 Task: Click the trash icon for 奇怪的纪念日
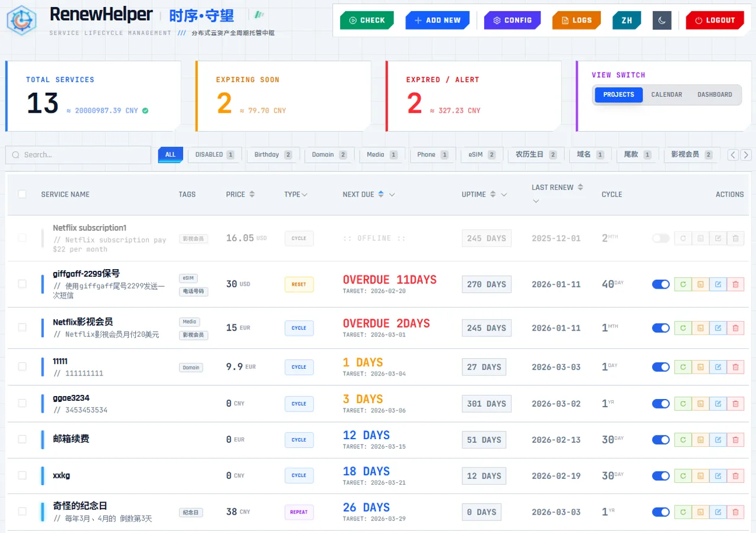point(735,512)
